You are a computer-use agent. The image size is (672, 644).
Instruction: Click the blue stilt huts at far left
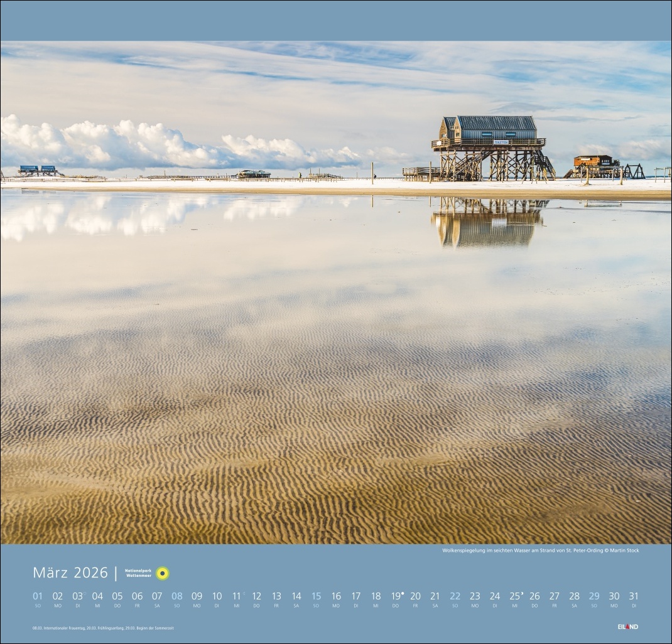[x=40, y=169]
